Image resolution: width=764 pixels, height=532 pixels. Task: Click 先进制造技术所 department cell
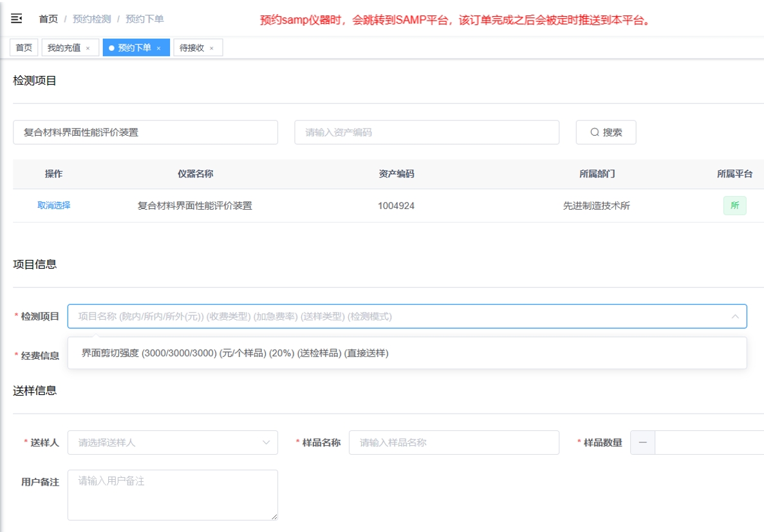(597, 206)
